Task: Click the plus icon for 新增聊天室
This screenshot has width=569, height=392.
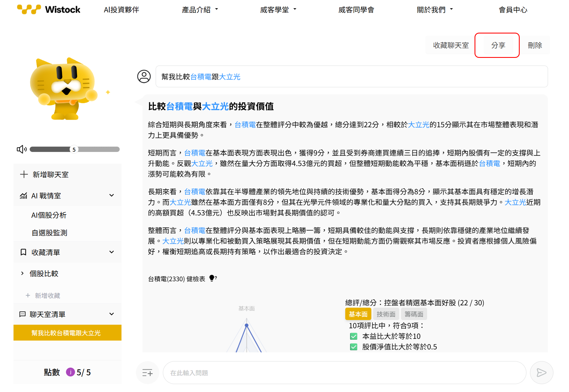Action: (x=24, y=174)
